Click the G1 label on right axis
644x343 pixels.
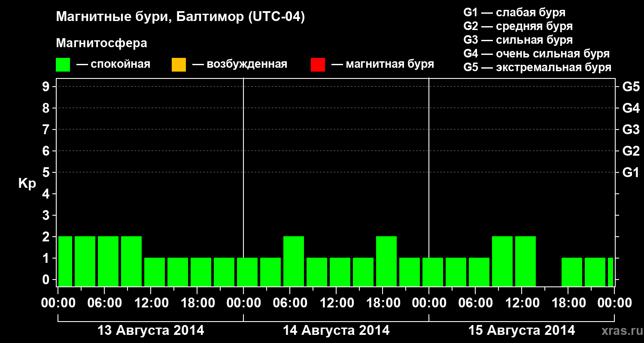point(631,172)
